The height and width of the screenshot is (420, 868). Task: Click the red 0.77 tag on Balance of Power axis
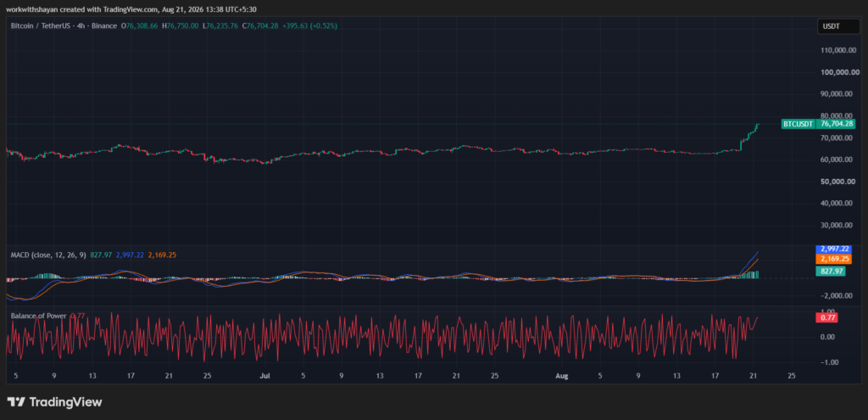827,318
